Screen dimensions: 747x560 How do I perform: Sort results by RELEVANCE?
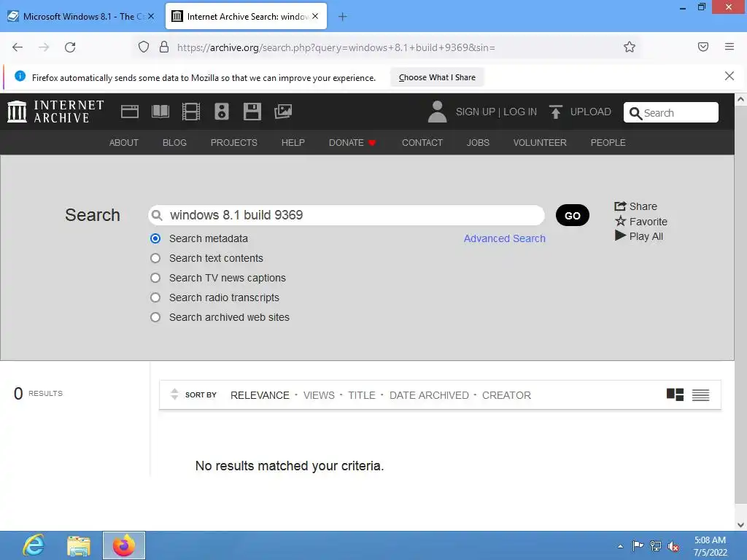(260, 395)
